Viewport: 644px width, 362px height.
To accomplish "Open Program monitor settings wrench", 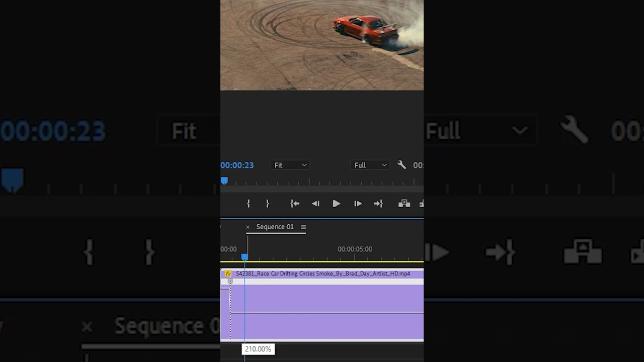I will (x=401, y=165).
